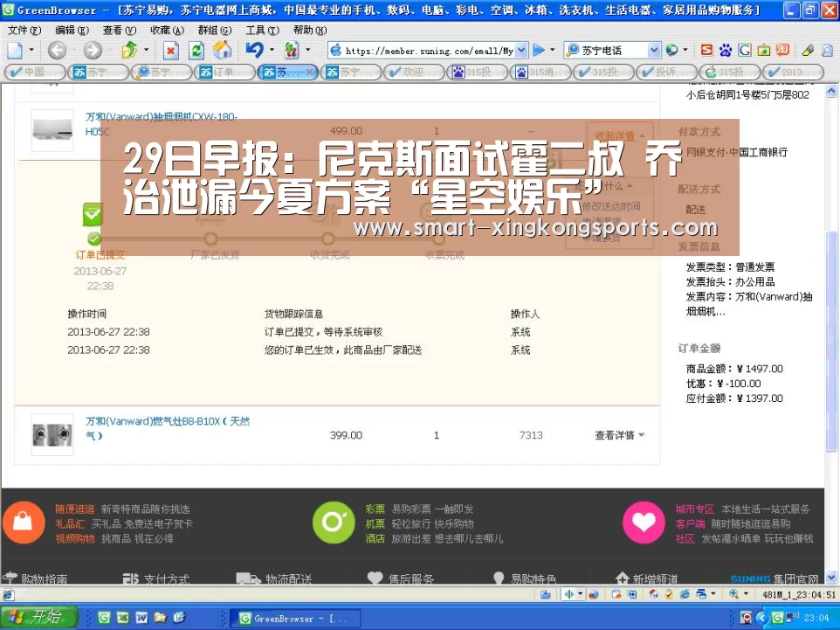This screenshot has height=630, width=840.
Task: Switch to the 订单 browser tab
Action: point(224,72)
